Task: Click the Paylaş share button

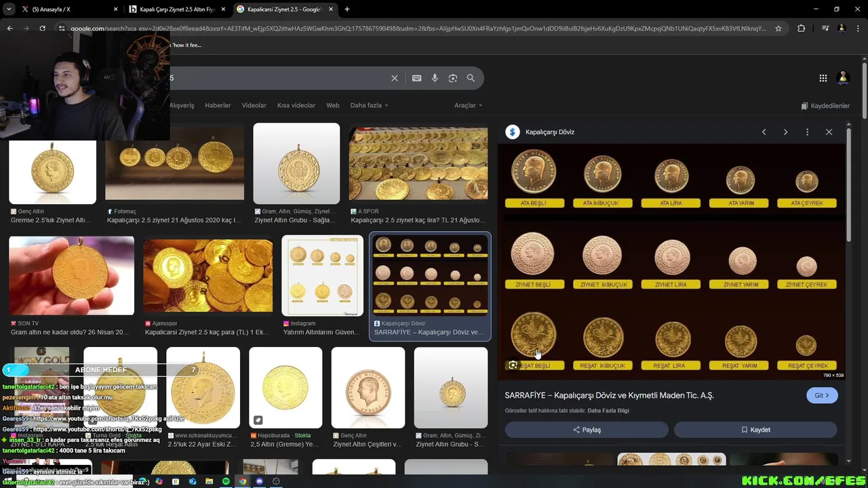Action: [587, 430]
